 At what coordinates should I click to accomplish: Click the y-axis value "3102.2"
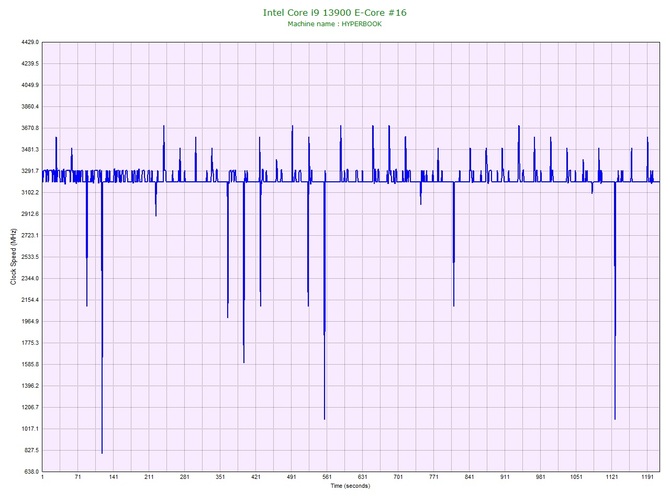(x=30, y=192)
